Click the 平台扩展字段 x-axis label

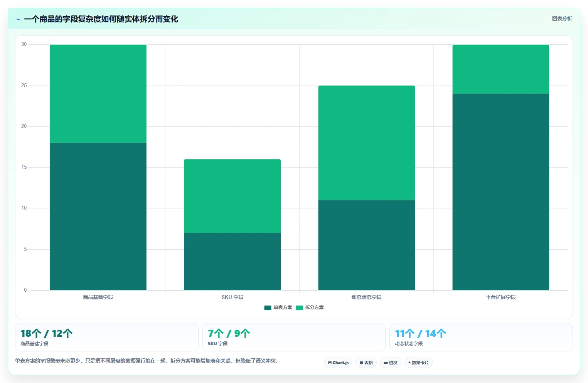coord(500,297)
